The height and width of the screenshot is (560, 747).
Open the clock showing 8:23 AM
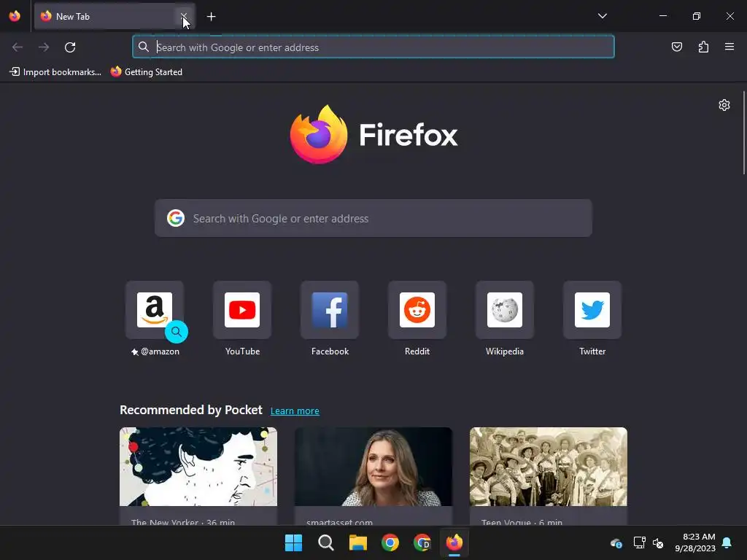click(x=694, y=542)
